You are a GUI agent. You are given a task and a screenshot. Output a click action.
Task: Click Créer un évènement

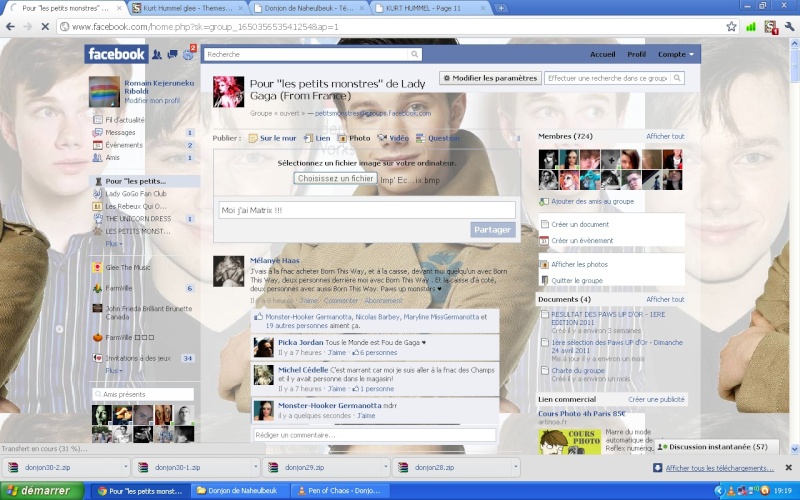(x=582, y=240)
